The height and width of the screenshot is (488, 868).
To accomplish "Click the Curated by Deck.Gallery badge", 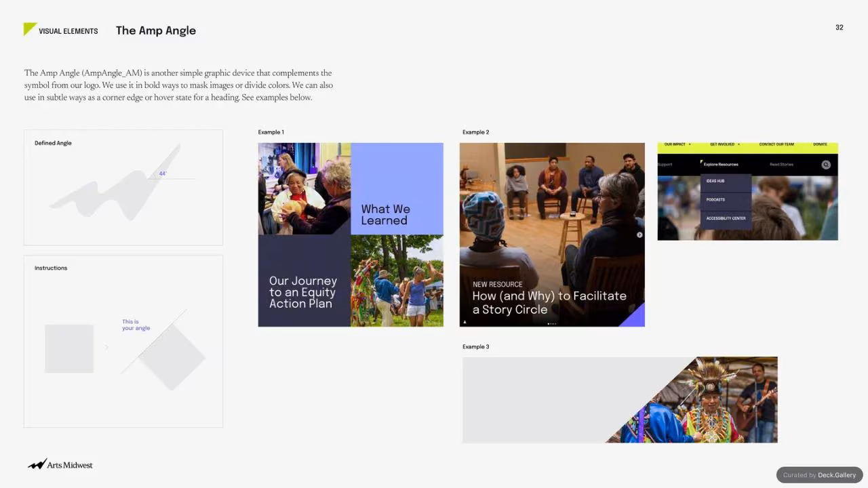I will [819, 475].
